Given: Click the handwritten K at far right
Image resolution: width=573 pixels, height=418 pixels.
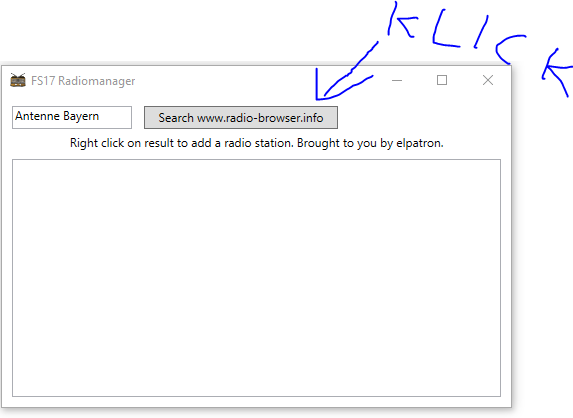Looking at the screenshot, I should tap(557, 72).
